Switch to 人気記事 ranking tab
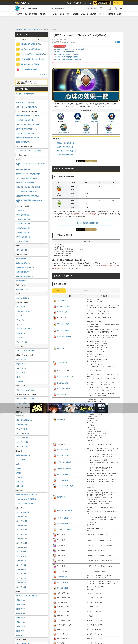 tap(24, 40)
